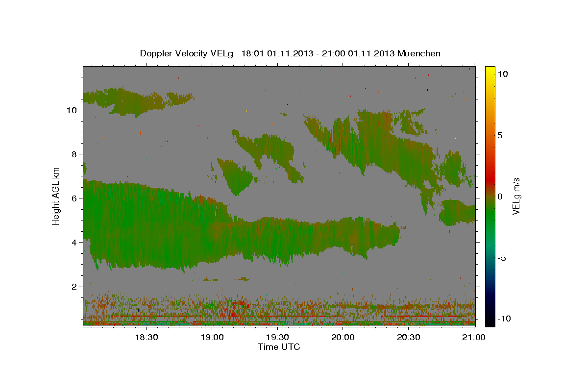Click the colorbar value -5 label

tap(502, 258)
